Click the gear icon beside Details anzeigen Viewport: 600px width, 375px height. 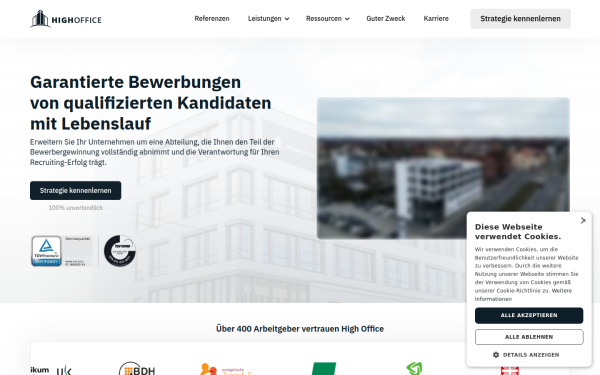(496, 355)
